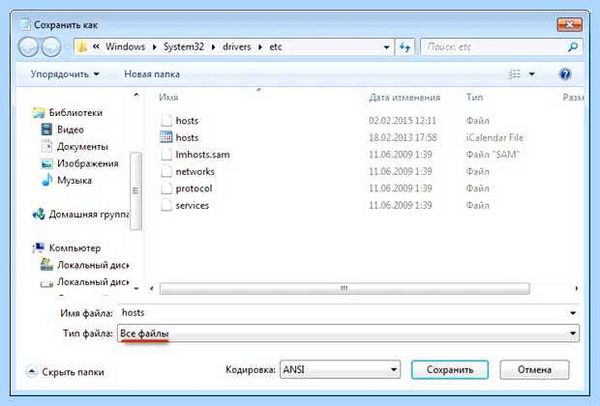The width and height of the screenshot is (600, 406).
Task: Click the Документы library icon
Action: click(x=46, y=146)
